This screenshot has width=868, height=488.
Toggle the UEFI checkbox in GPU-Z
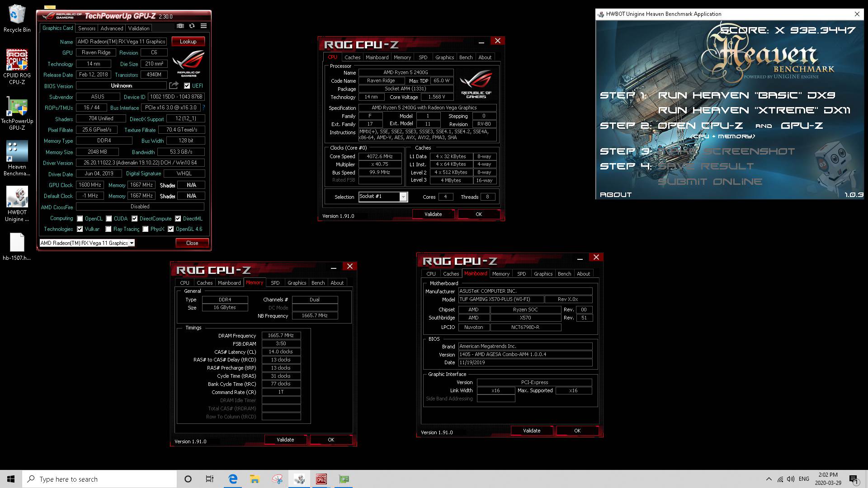(x=187, y=85)
